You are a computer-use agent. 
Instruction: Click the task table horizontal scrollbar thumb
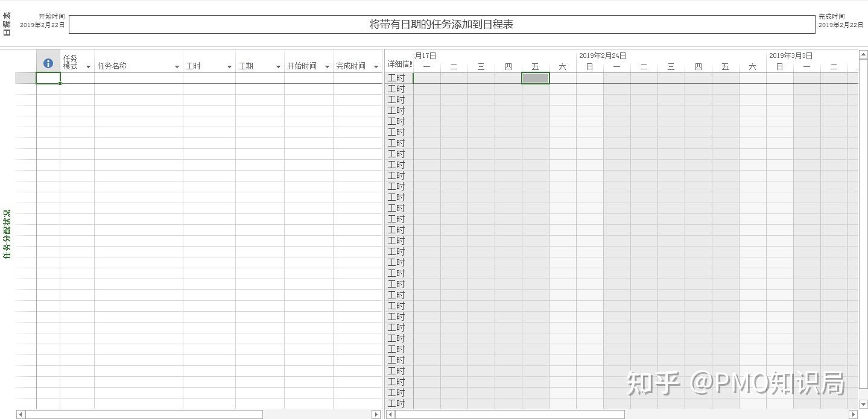point(144,414)
